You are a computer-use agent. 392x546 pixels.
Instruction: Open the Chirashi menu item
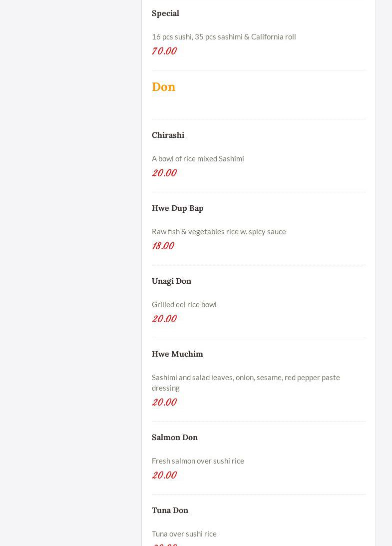coord(168,135)
